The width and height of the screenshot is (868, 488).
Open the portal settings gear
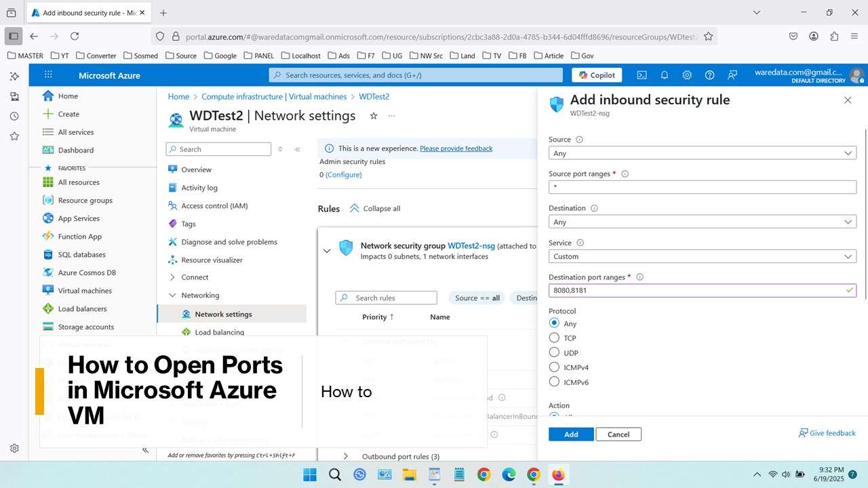pyautogui.click(x=687, y=75)
